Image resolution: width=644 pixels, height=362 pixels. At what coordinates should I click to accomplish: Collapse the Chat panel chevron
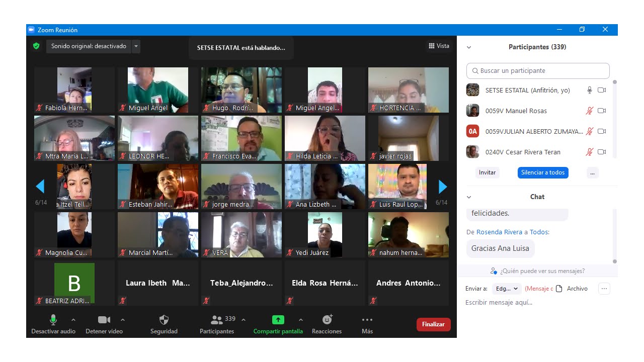(x=469, y=197)
